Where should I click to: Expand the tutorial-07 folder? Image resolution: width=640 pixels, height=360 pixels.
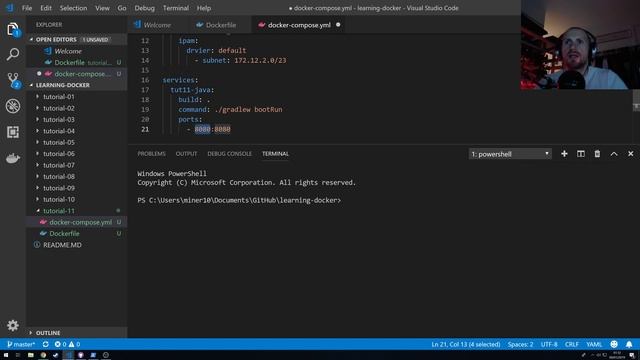[77, 165]
